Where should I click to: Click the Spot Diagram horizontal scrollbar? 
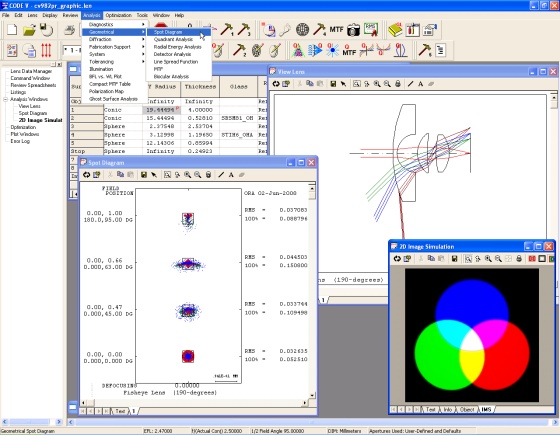point(194,402)
